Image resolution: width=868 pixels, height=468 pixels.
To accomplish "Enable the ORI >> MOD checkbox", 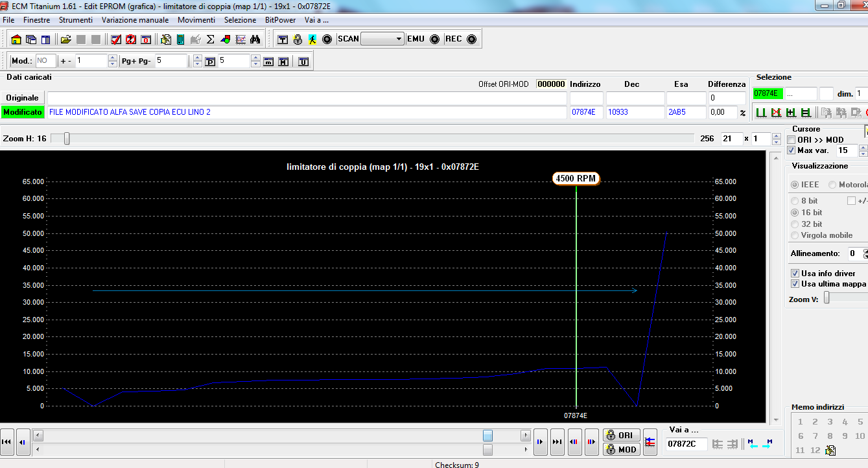I will point(792,140).
